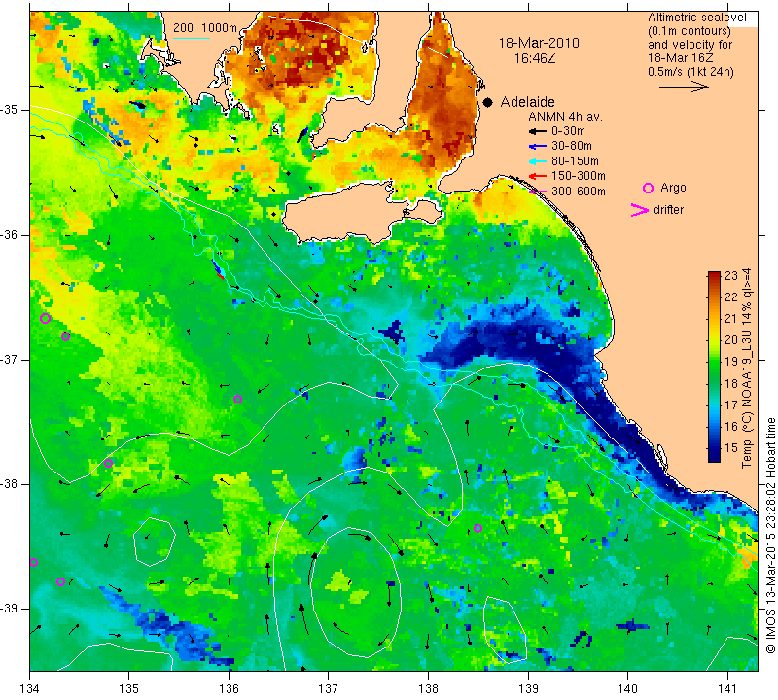Click the black 0-30m arrow legend icon
This screenshot has height=700, width=778.
[538, 131]
